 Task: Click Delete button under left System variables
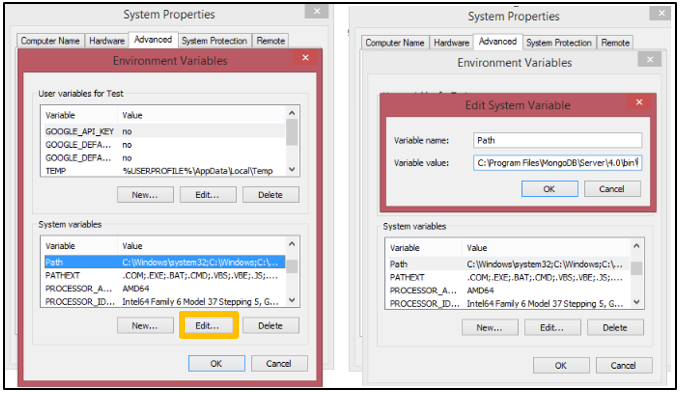(271, 325)
